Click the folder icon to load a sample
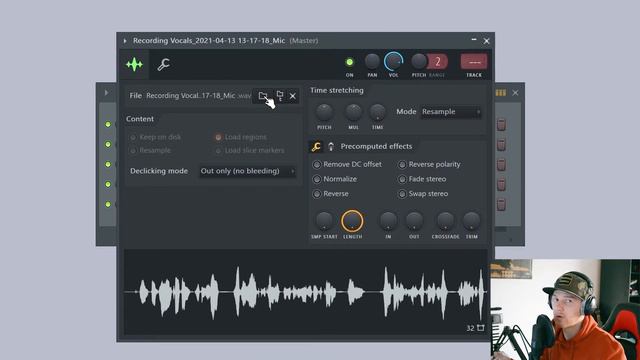 pyautogui.click(x=263, y=96)
